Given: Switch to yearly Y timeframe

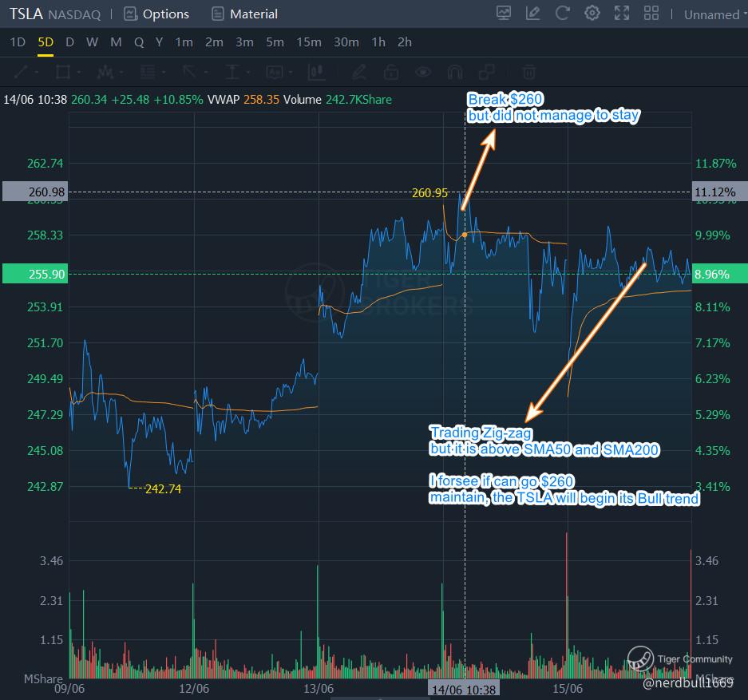Looking at the screenshot, I should click(160, 42).
